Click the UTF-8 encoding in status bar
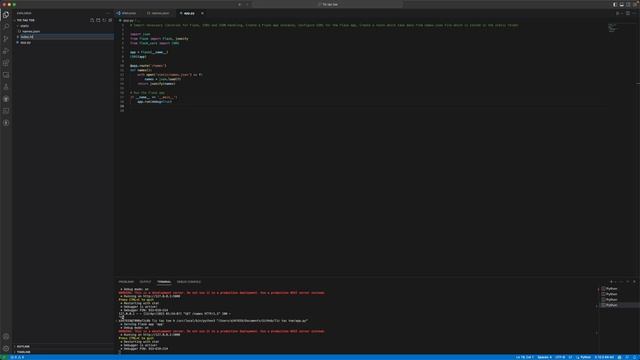This screenshot has width=640, height=360. (x=560, y=357)
